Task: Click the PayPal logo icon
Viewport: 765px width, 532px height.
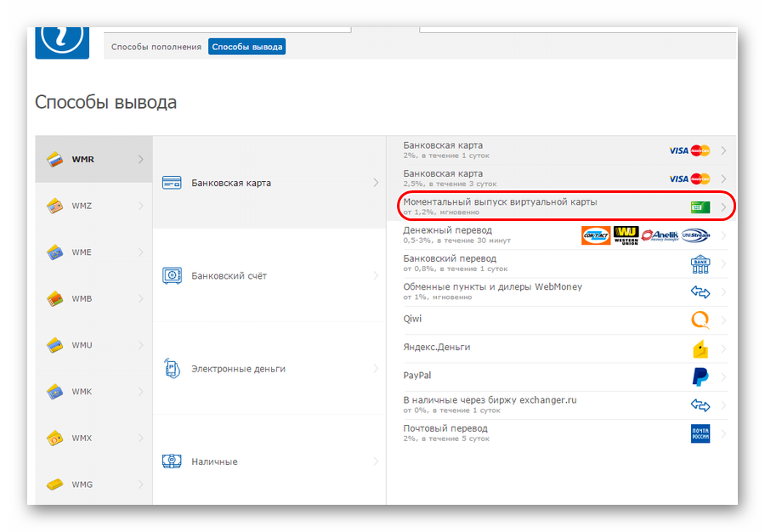Action: tap(700, 377)
